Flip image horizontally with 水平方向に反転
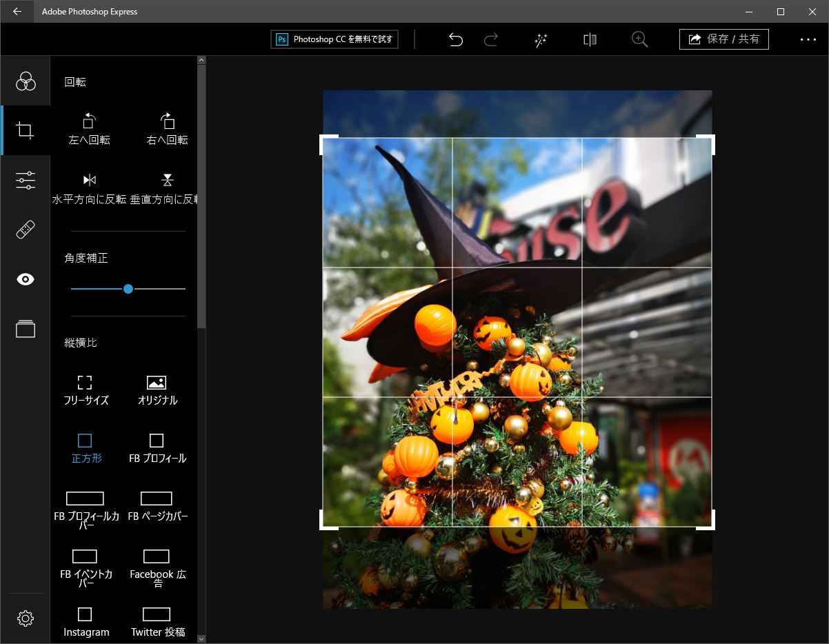Screen dimensions: 829x644 click(x=89, y=189)
